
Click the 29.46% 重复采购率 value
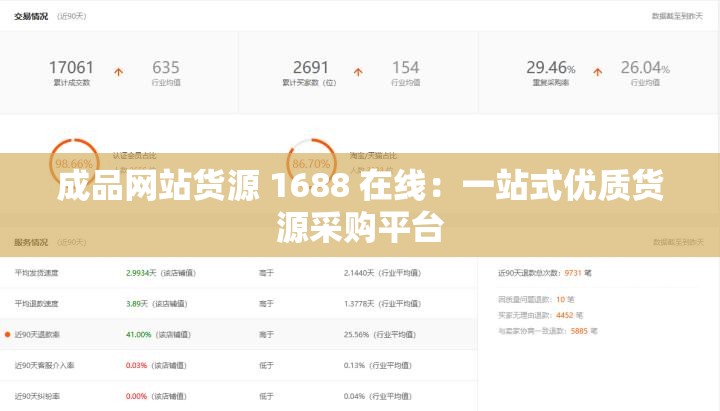[551, 68]
